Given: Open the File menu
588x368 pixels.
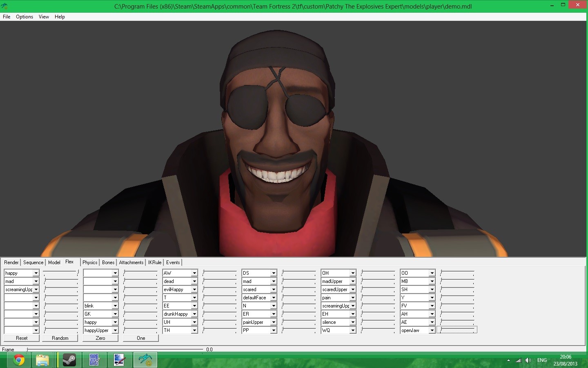Looking at the screenshot, I should coord(7,17).
